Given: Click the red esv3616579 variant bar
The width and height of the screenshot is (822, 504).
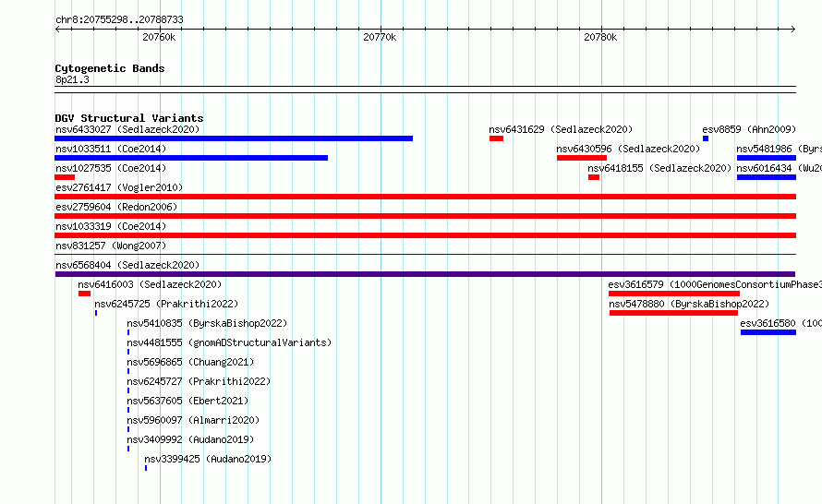Looking at the screenshot, I should 674,294.
